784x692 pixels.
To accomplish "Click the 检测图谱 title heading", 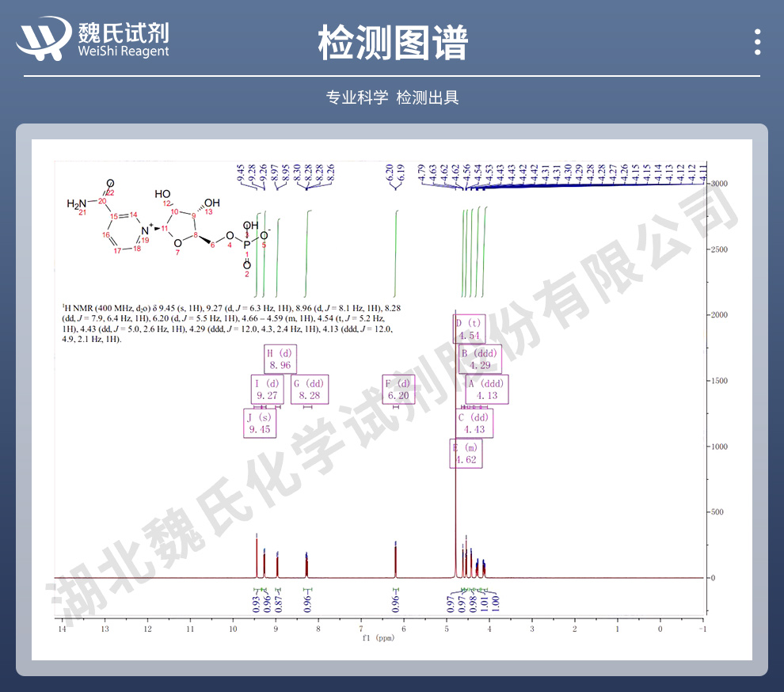I will (x=392, y=42).
